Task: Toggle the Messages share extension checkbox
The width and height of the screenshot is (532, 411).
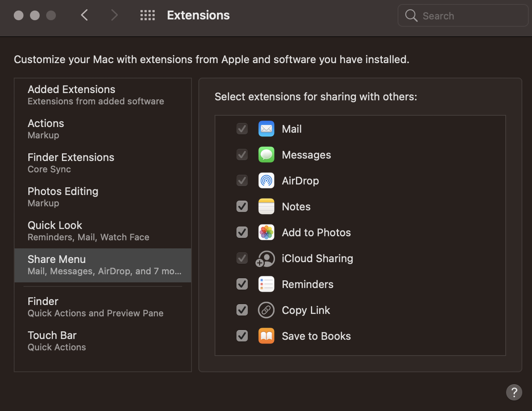Action: [x=242, y=155]
